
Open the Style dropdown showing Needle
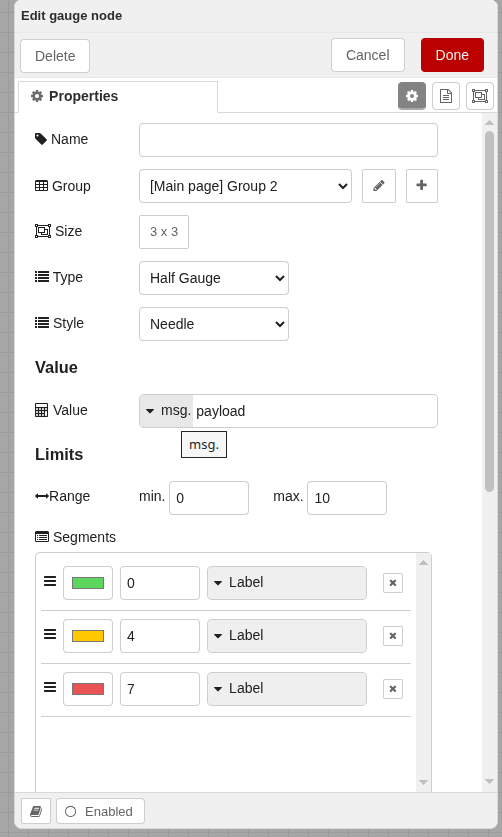(214, 324)
